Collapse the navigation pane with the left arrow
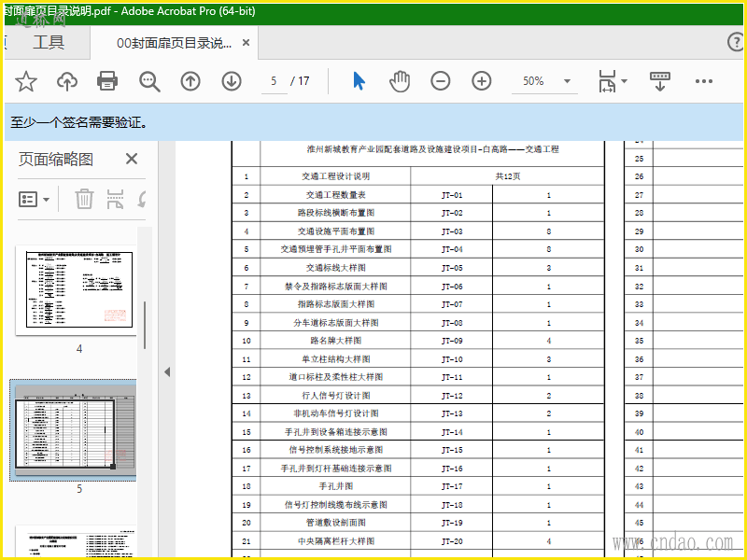Image resolution: width=747 pixels, height=560 pixels. click(x=167, y=371)
